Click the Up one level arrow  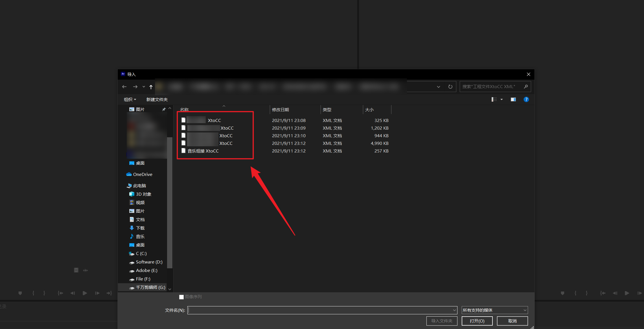tap(151, 87)
